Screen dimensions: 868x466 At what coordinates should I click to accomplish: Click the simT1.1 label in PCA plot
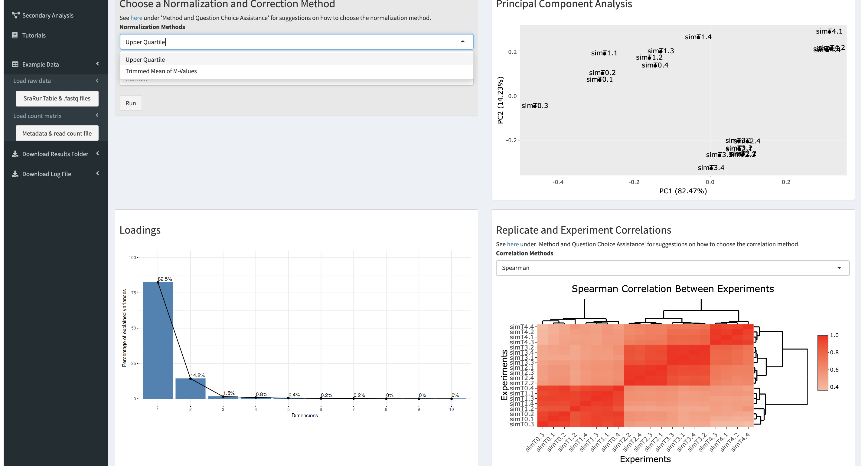click(604, 53)
